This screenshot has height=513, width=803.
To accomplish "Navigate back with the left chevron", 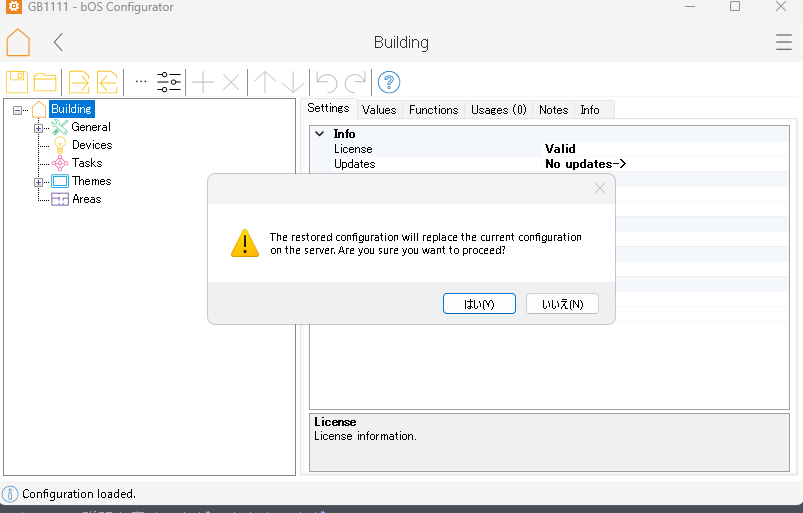I will (x=58, y=42).
